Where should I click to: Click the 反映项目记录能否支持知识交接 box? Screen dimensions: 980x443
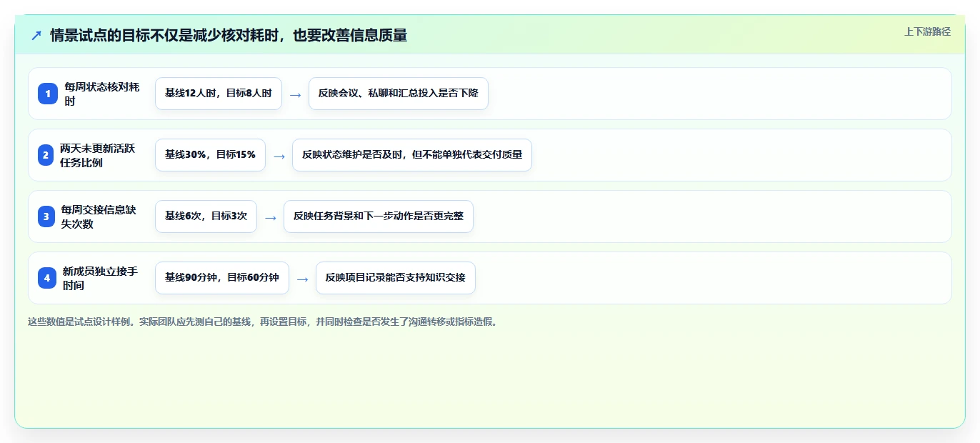click(396, 278)
